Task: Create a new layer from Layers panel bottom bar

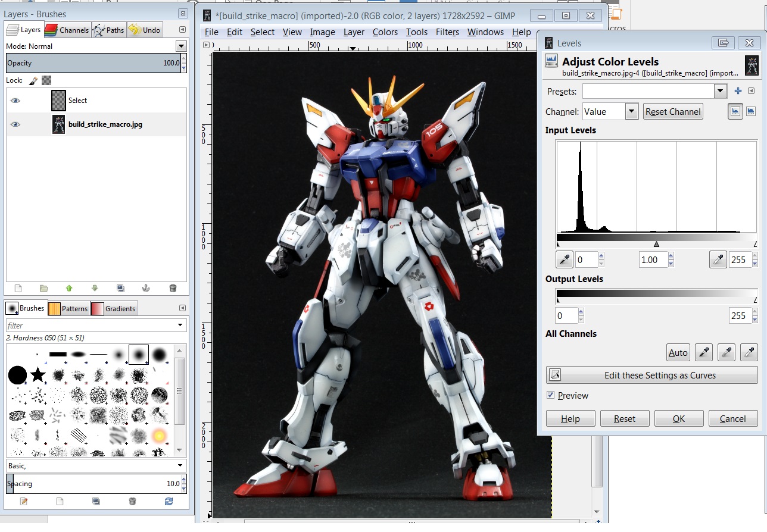Action: click(x=18, y=288)
